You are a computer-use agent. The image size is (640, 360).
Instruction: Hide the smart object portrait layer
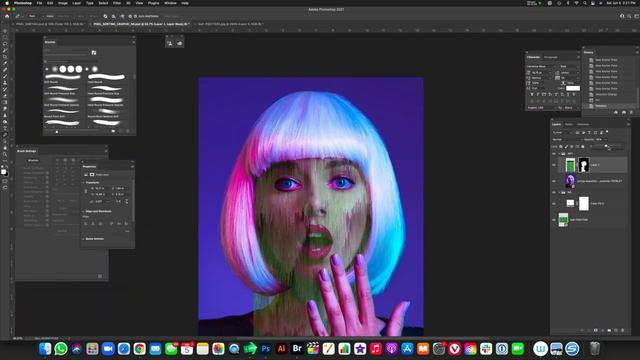point(554,181)
